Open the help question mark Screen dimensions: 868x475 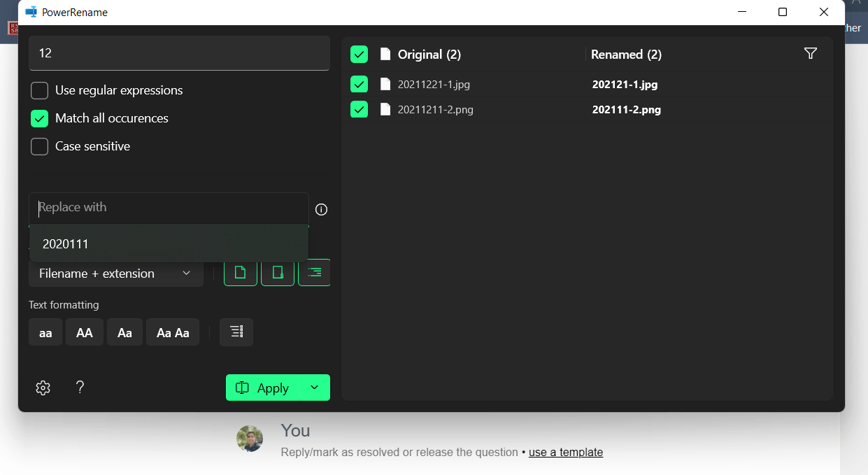coord(80,387)
